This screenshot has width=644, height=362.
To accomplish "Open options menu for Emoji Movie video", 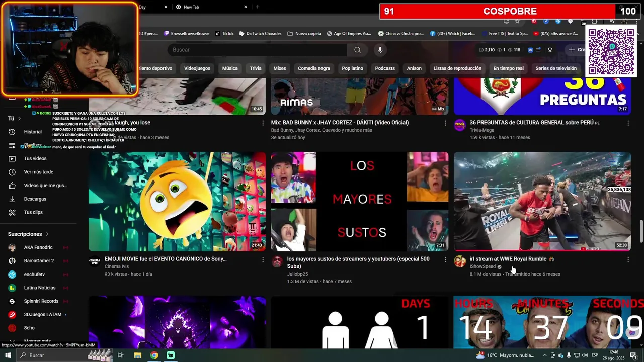I will pyautogui.click(x=263, y=259).
